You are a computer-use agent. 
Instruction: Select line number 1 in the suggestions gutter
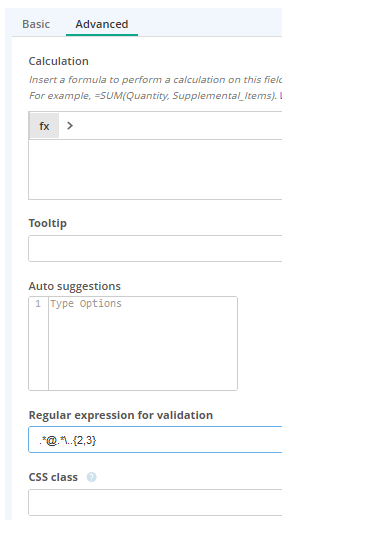(38, 304)
